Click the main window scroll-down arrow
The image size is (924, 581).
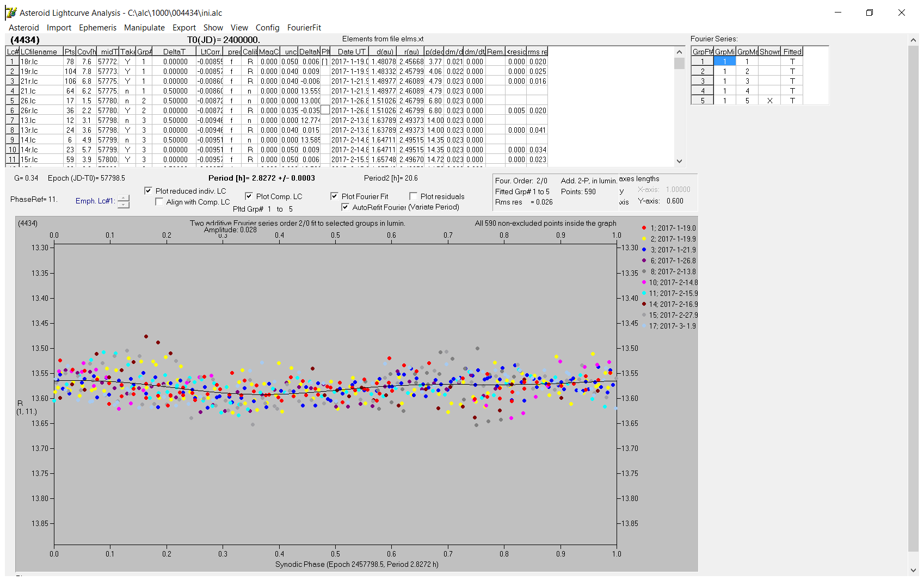(913, 570)
